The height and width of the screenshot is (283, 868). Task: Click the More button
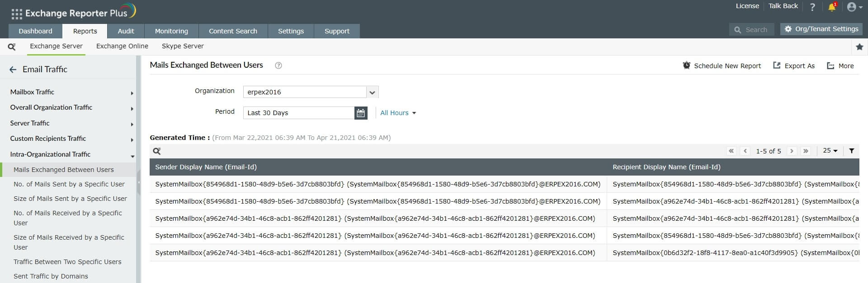point(840,66)
